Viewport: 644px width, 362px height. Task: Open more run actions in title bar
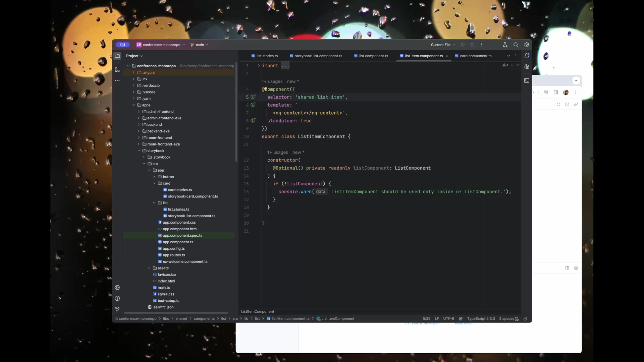[481, 45]
